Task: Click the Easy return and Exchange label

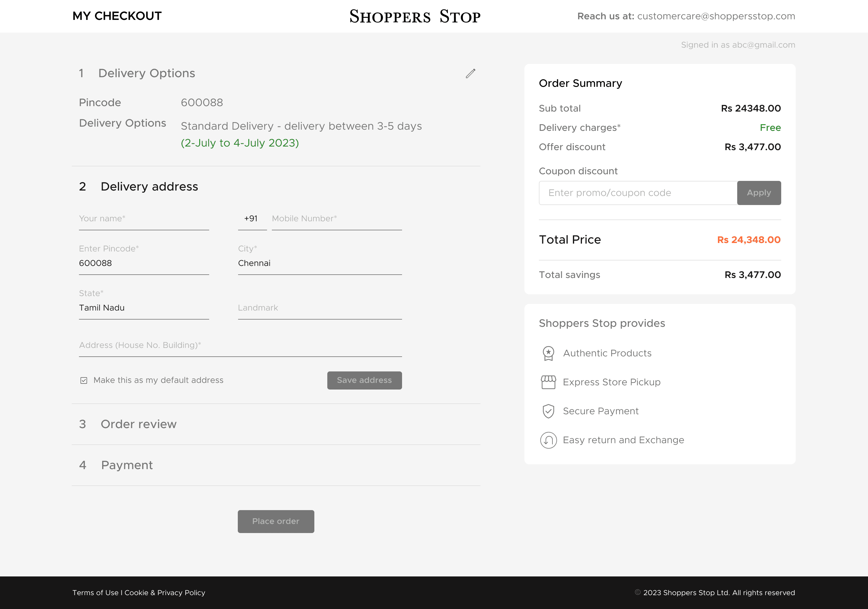Action: pos(623,440)
